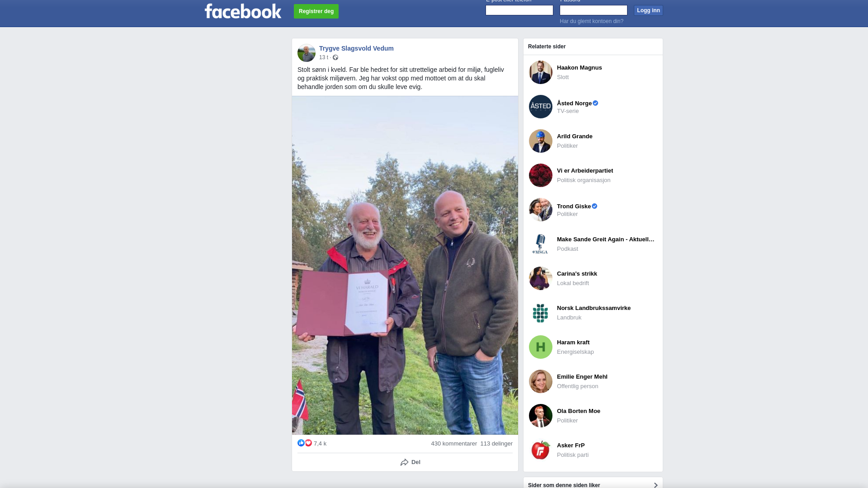Image resolution: width=868 pixels, height=488 pixels.
Task: Open Make Sande Greit Again microphone icon
Action: 541,244
